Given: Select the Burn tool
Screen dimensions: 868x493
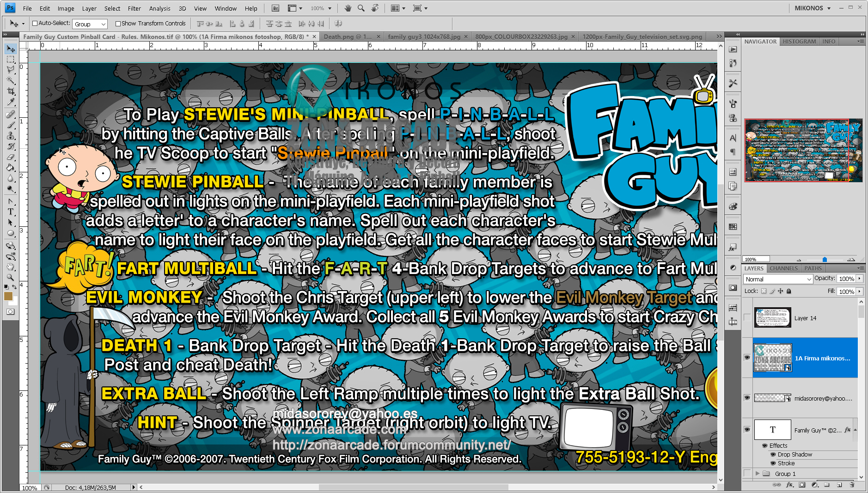Looking at the screenshot, I should click(11, 189).
